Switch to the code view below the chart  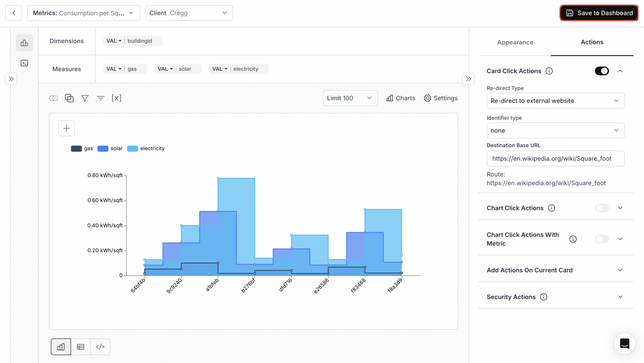(100, 346)
